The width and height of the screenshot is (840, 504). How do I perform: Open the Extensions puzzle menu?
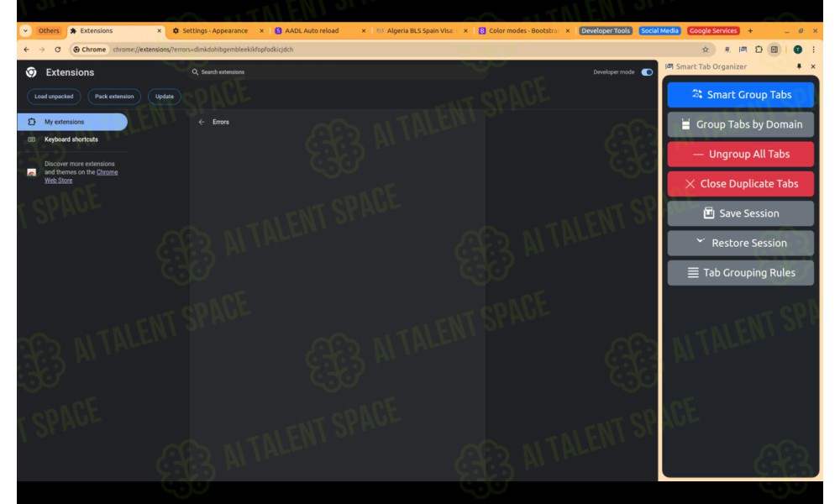(759, 50)
